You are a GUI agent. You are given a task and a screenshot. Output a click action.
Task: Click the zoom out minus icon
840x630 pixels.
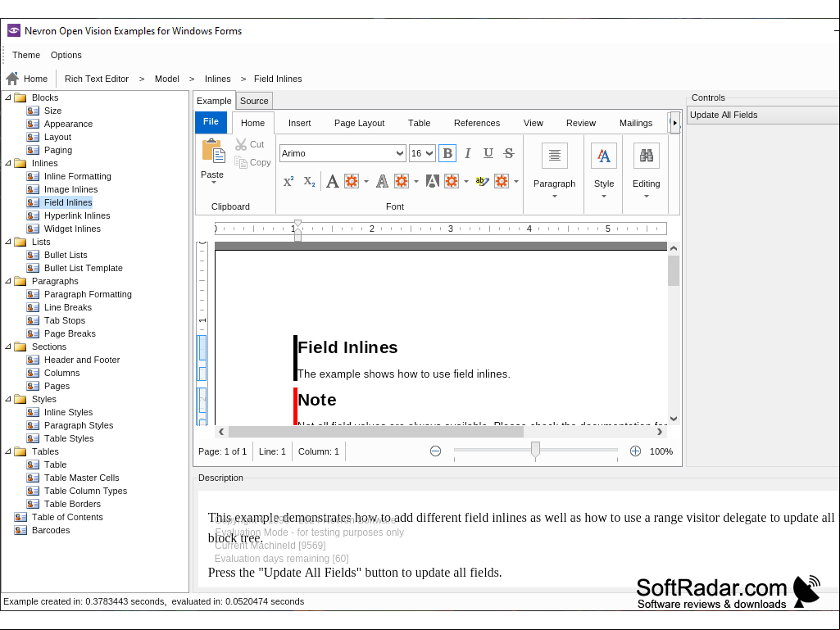tap(435, 451)
